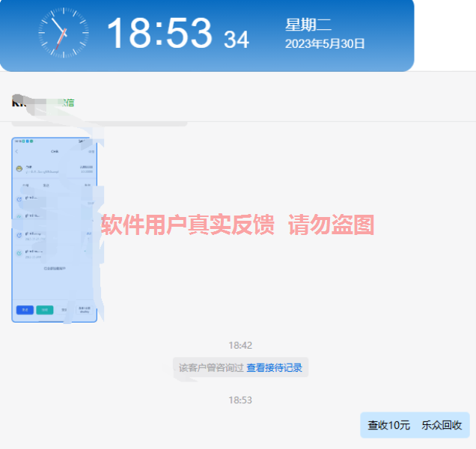Click the 18:53 digital time display
The height and width of the screenshot is (449, 476).
pyautogui.click(x=159, y=33)
